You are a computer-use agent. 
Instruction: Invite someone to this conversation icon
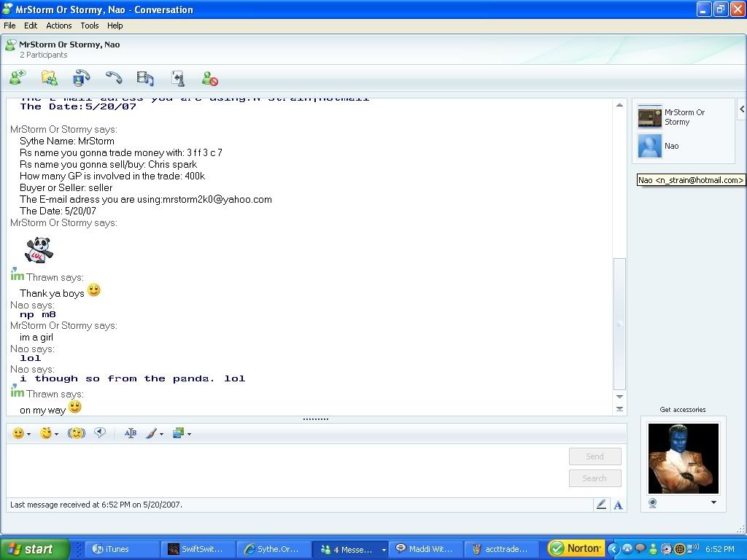(18, 77)
